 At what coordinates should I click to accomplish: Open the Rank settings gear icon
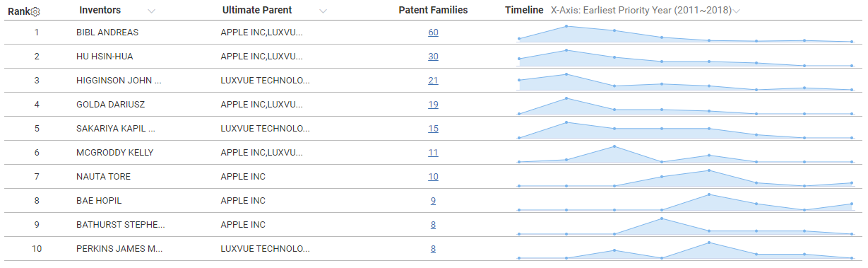pyautogui.click(x=36, y=11)
